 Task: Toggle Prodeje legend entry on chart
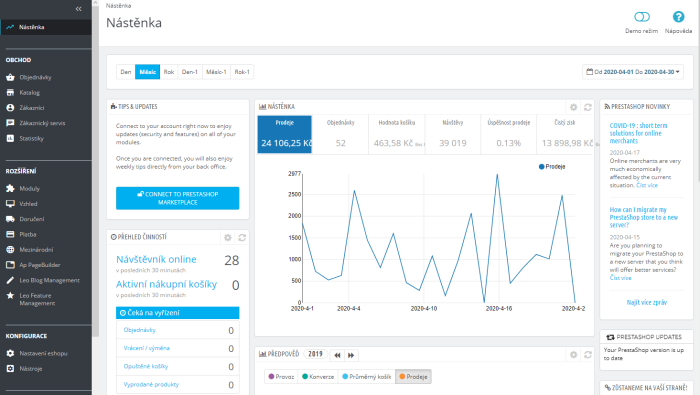point(552,166)
